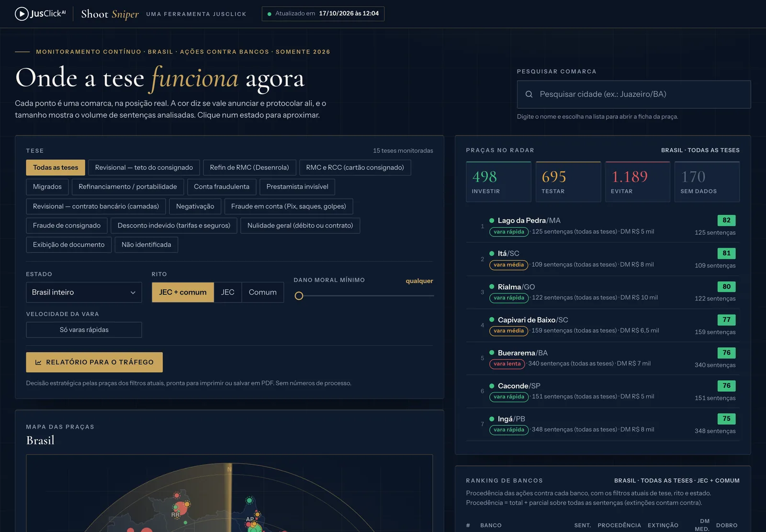This screenshot has width=766, height=532.
Task: Select the Comum rito tab
Action: point(263,293)
